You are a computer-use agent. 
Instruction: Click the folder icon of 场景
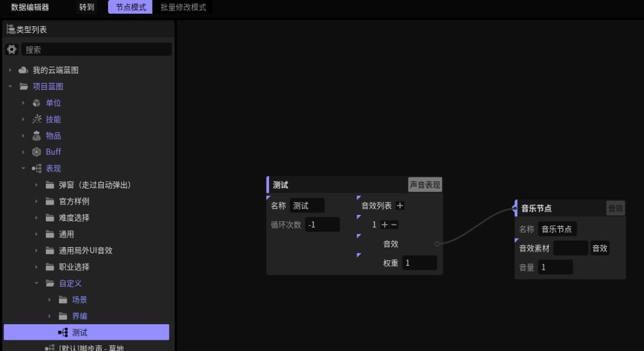pos(63,300)
